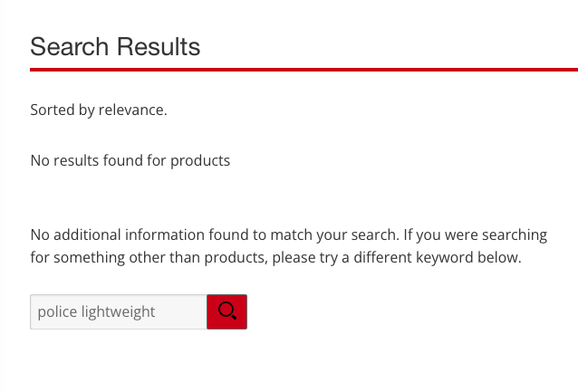Click the 'No additional information found' paragraph
This screenshot has width=578, height=392.
(289, 245)
